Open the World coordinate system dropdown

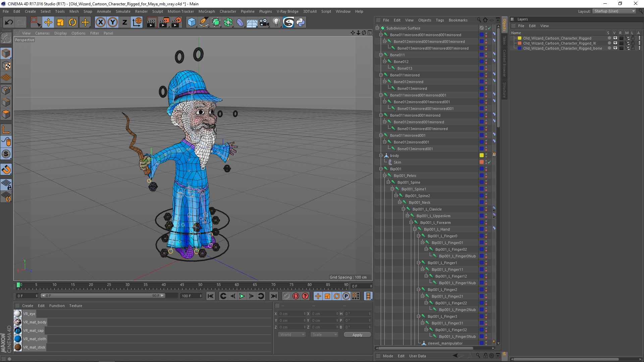click(x=291, y=335)
